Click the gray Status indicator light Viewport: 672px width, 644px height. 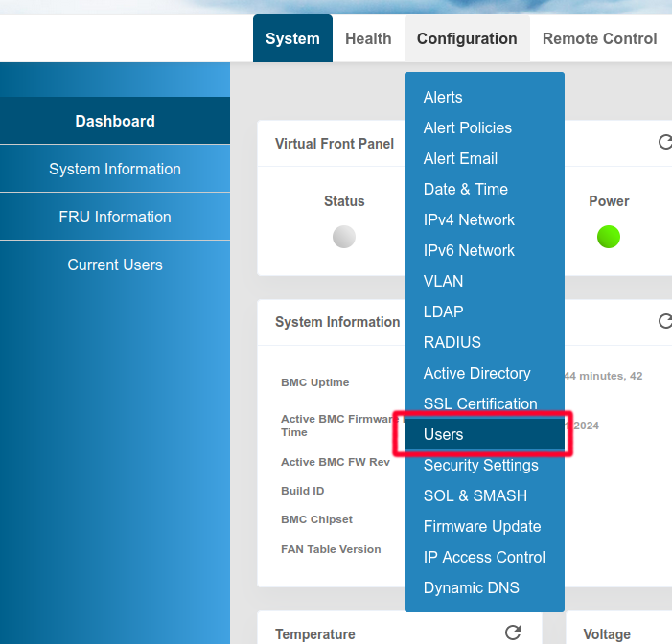tap(344, 237)
